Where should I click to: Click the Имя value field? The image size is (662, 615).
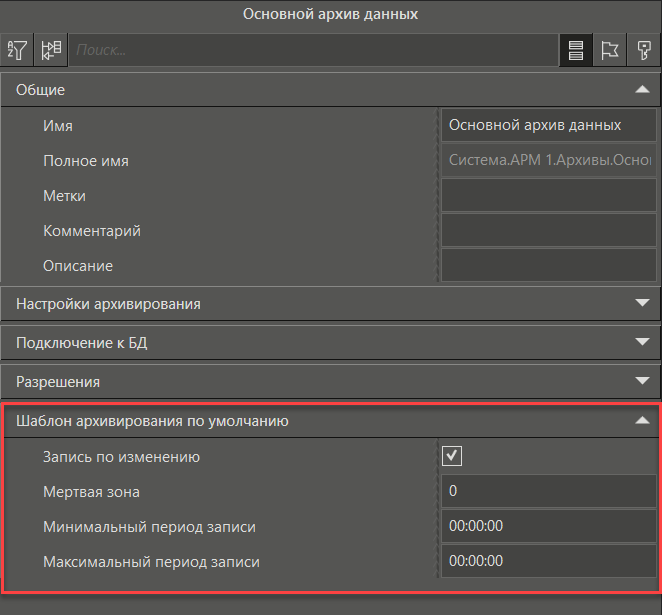[548, 125]
